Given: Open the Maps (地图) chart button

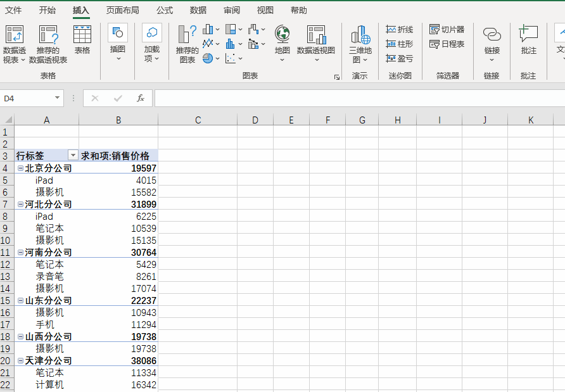Looking at the screenshot, I should pyautogui.click(x=282, y=43).
